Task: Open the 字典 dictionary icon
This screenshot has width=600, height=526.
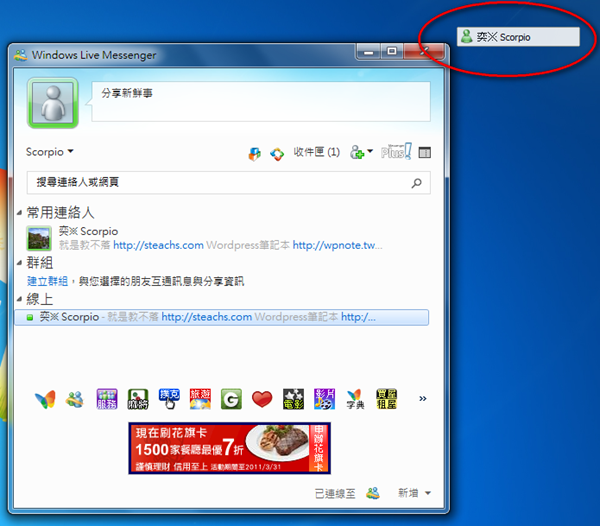Action: [355, 399]
